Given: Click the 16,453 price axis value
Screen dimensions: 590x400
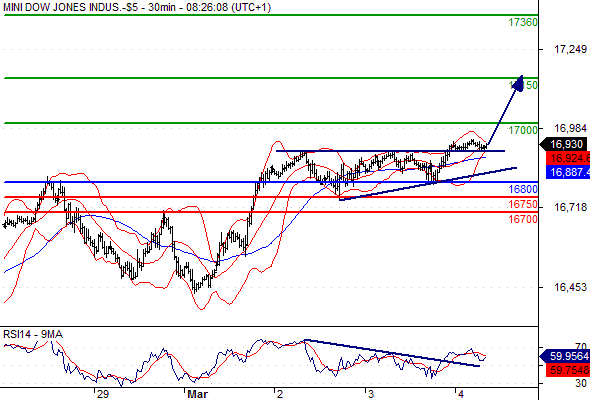Looking at the screenshot, I should [x=570, y=287].
